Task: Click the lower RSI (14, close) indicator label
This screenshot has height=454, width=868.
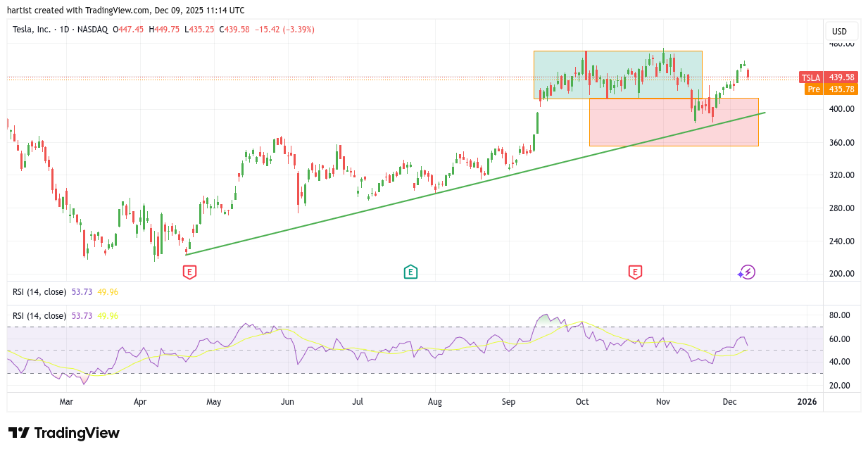Action: pos(41,316)
